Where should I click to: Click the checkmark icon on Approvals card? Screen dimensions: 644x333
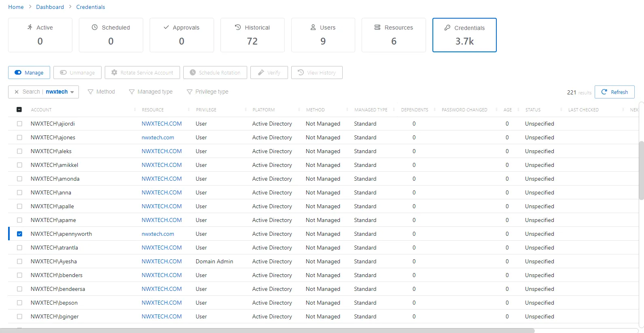click(x=166, y=27)
